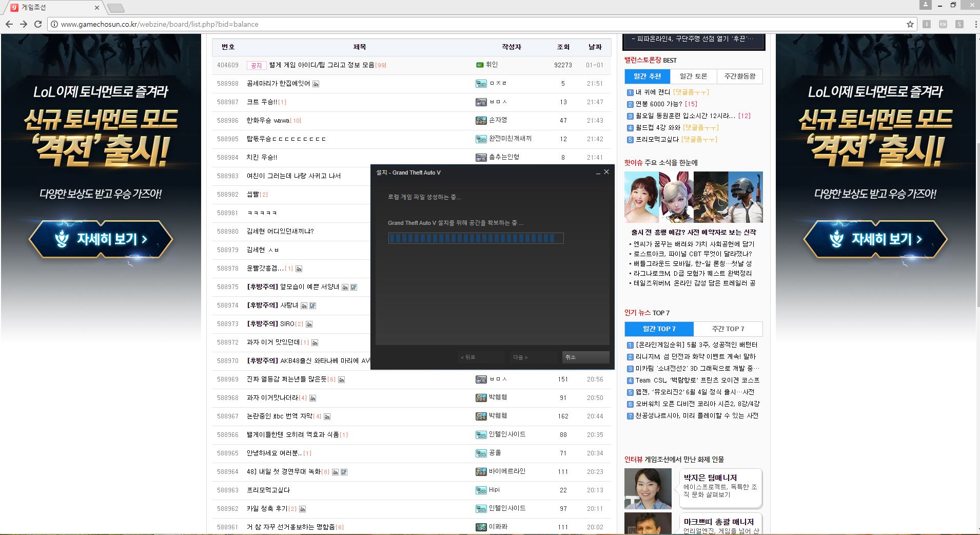Screen dimensions: 980x535
Task: Open notice post 별게 게임 아이디/팁 그리고 정보 모음
Action: [322, 65]
